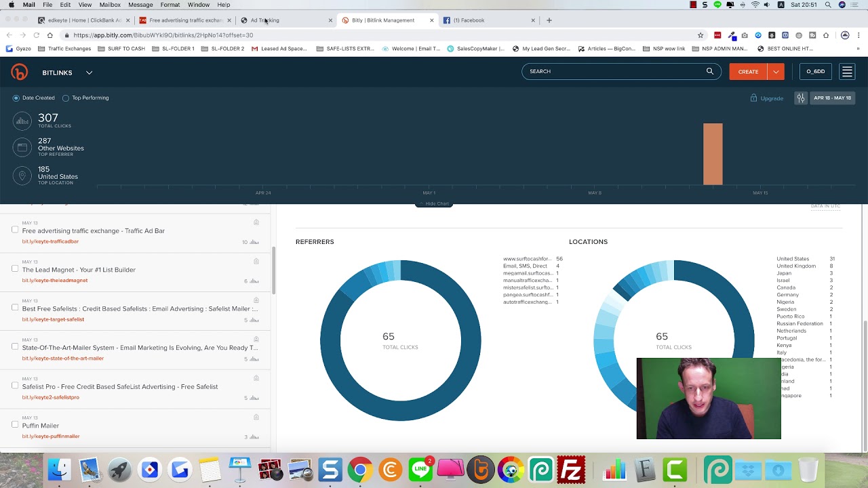868x488 pixels.
Task: Click the total clicks bar chart icon
Action: pyautogui.click(x=22, y=121)
